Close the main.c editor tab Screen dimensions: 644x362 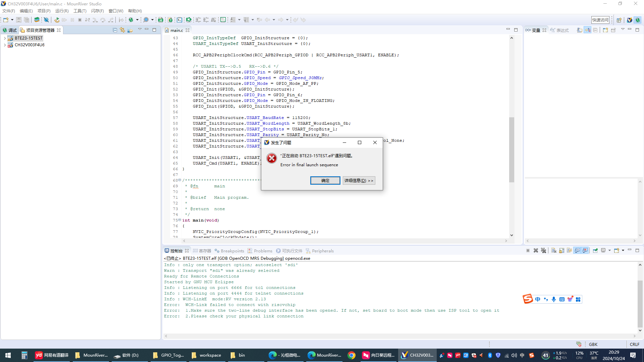coord(187,30)
